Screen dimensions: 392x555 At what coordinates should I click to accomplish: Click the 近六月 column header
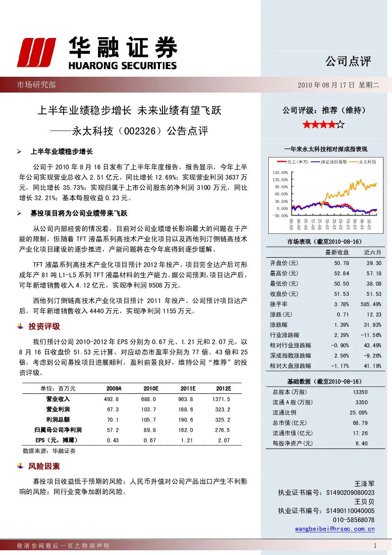coord(373,252)
